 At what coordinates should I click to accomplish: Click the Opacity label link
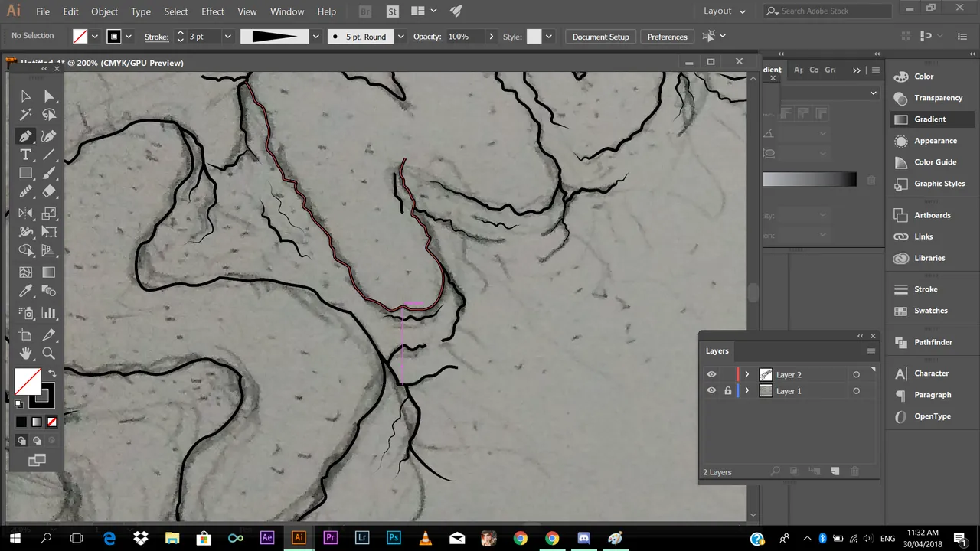click(x=427, y=37)
